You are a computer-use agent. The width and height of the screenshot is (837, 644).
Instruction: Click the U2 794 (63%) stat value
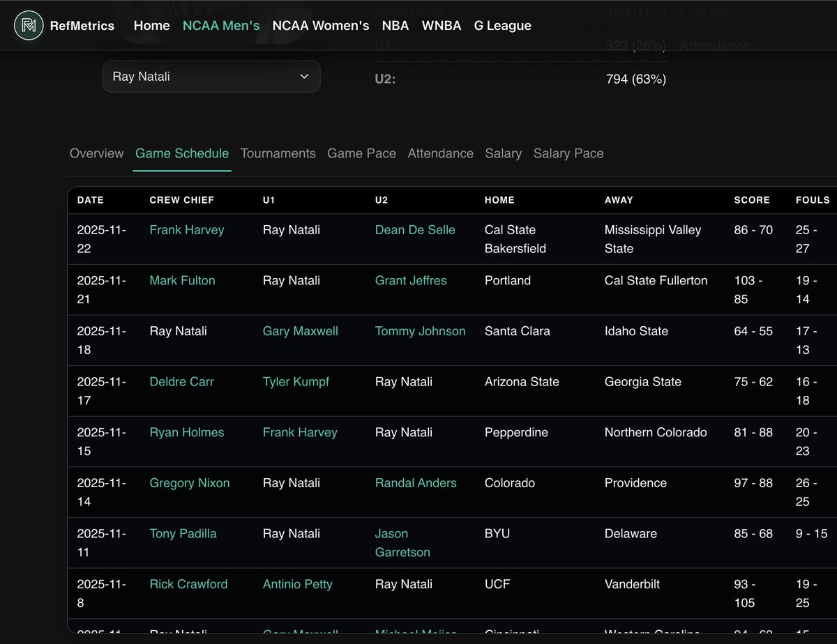pos(636,79)
